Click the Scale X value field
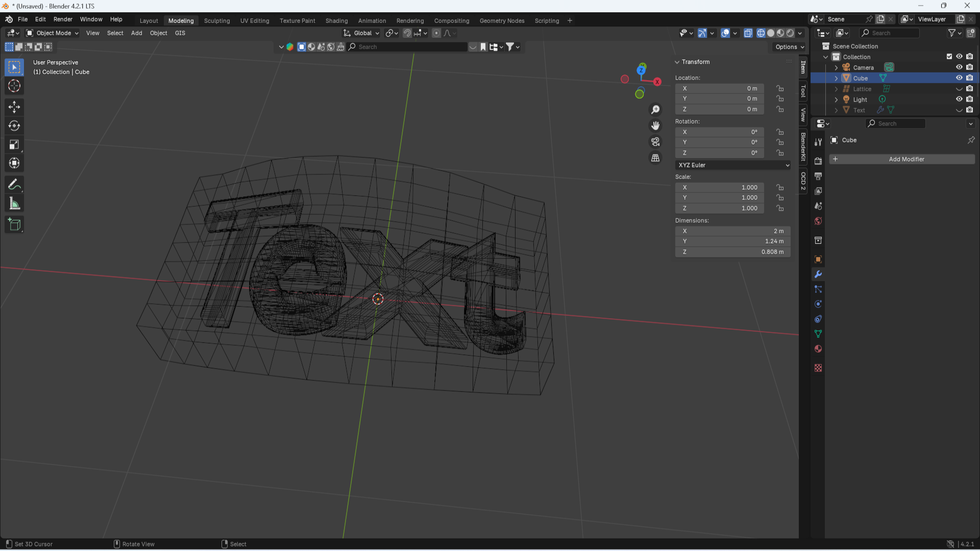 (x=719, y=188)
